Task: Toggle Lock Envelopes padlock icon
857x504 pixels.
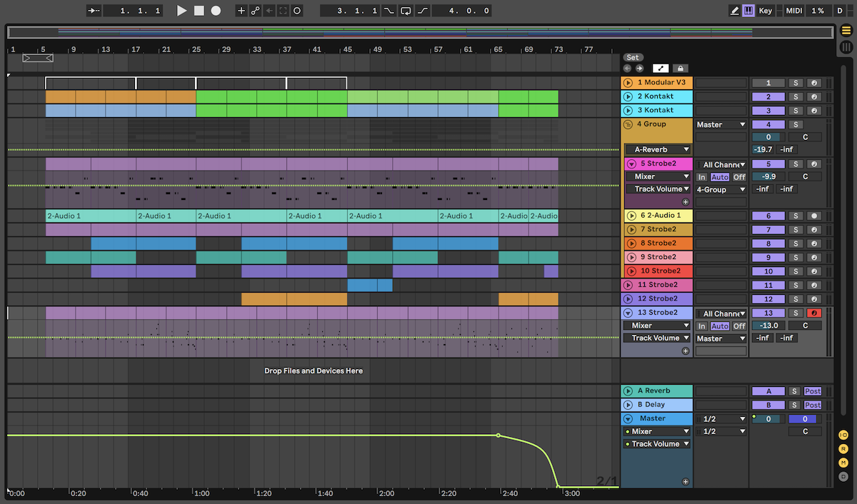Action: (x=681, y=69)
